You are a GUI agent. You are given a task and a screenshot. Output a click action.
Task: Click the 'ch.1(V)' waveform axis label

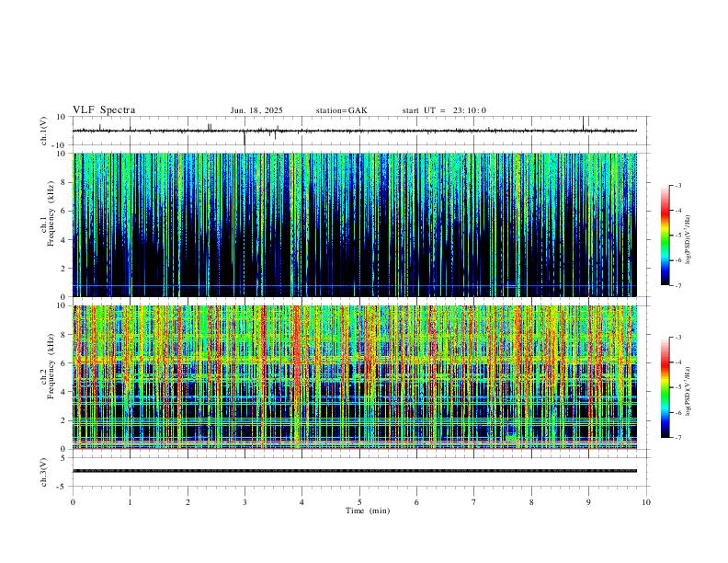point(44,131)
